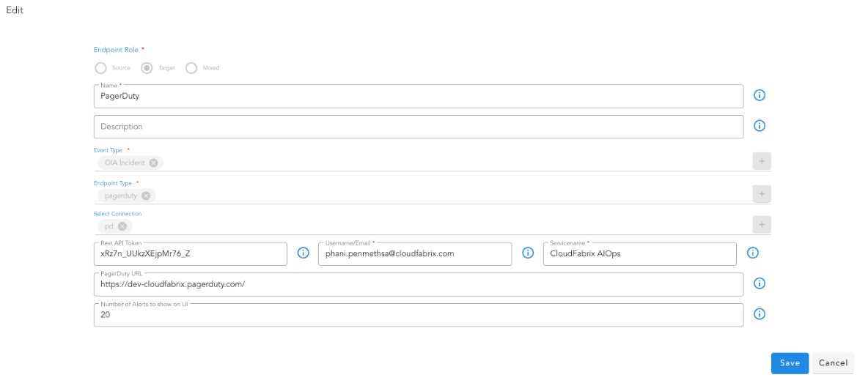
Task: Click into the Description input field
Action: [x=418, y=127]
